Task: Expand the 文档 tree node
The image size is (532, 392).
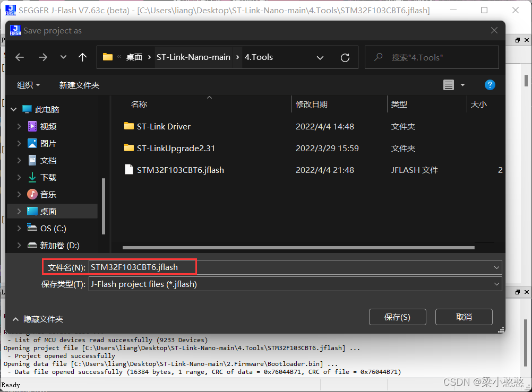Action: (x=19, y=160)
